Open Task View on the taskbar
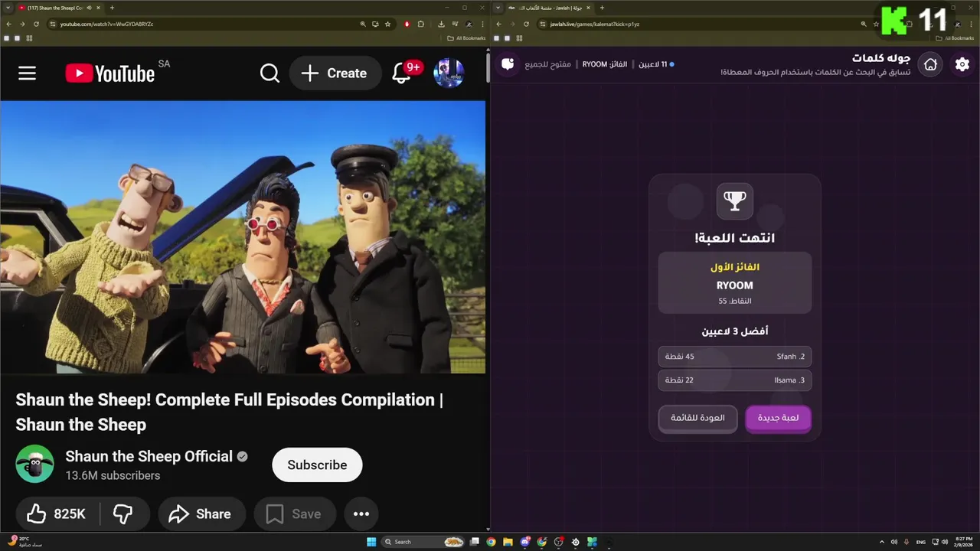This screenshot has width=980, height=551. coord(474,542)
